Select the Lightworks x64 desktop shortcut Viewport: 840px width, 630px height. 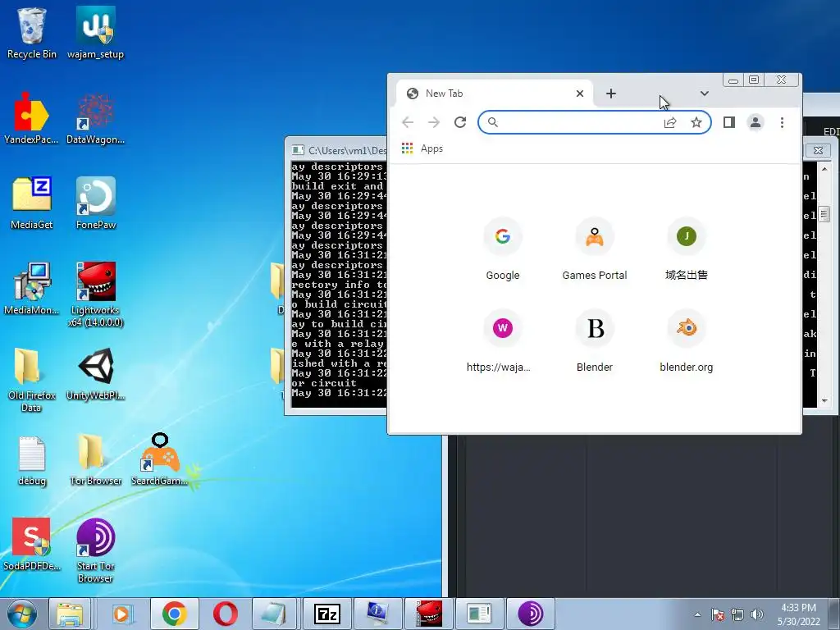point(95,294)
